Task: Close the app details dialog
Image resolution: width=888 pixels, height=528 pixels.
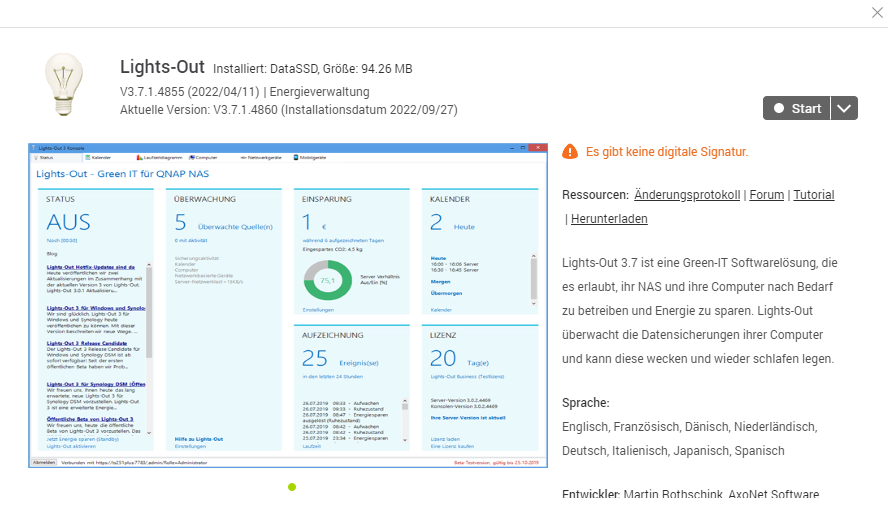Action: point(877,12)
